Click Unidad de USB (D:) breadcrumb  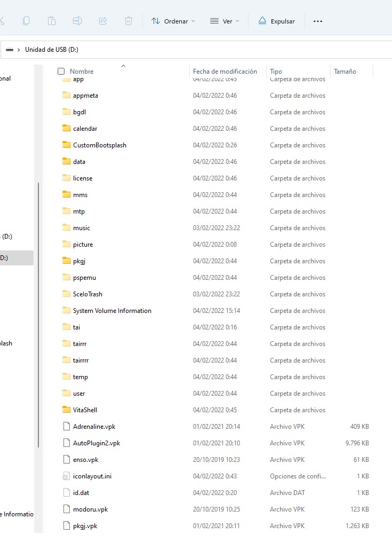click(52, 50)
